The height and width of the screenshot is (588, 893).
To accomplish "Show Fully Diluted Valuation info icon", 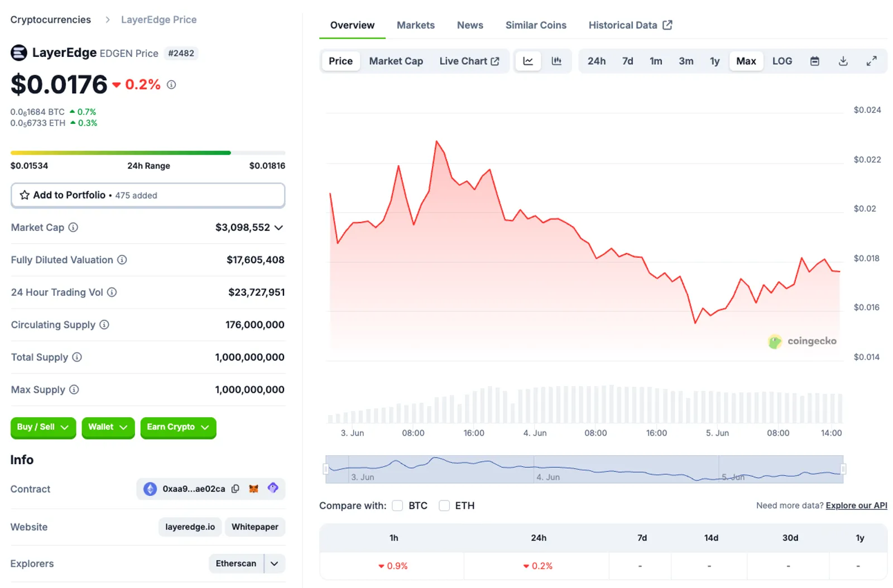I will pos(122,260).
